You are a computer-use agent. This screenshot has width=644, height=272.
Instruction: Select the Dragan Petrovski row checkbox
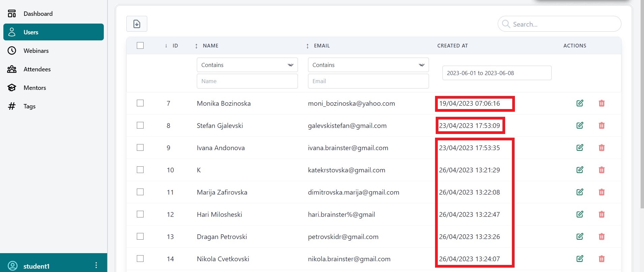pos(140,237)
